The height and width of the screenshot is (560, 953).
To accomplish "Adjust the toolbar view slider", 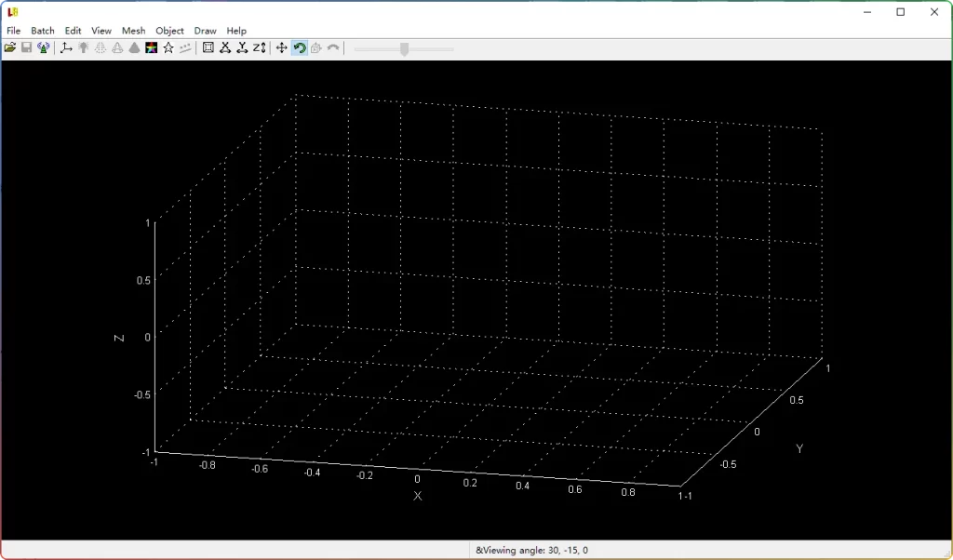I will (403, 47).
